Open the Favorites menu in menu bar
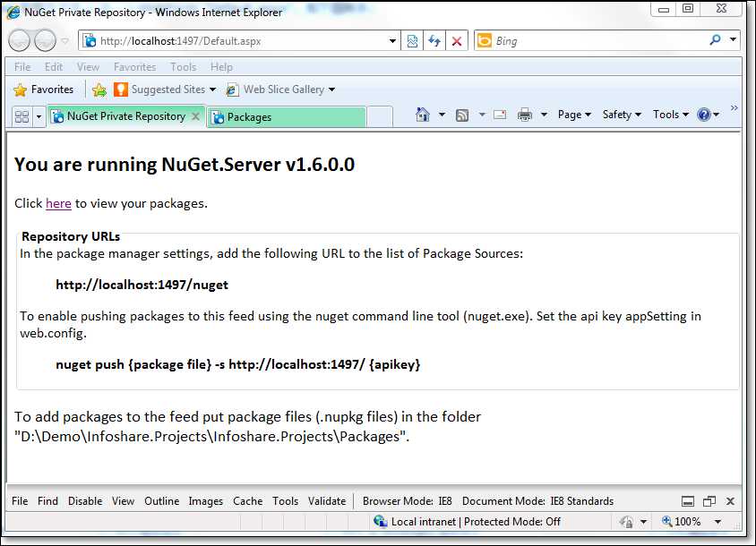This screenshot has height=546, width=756. (134, 67)
